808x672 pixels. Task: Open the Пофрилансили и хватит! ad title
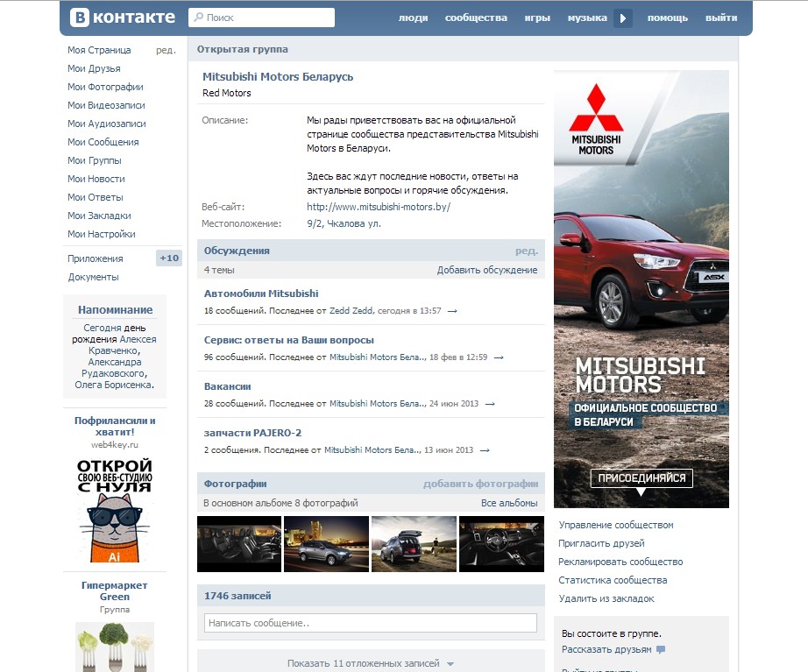[115, 427]
